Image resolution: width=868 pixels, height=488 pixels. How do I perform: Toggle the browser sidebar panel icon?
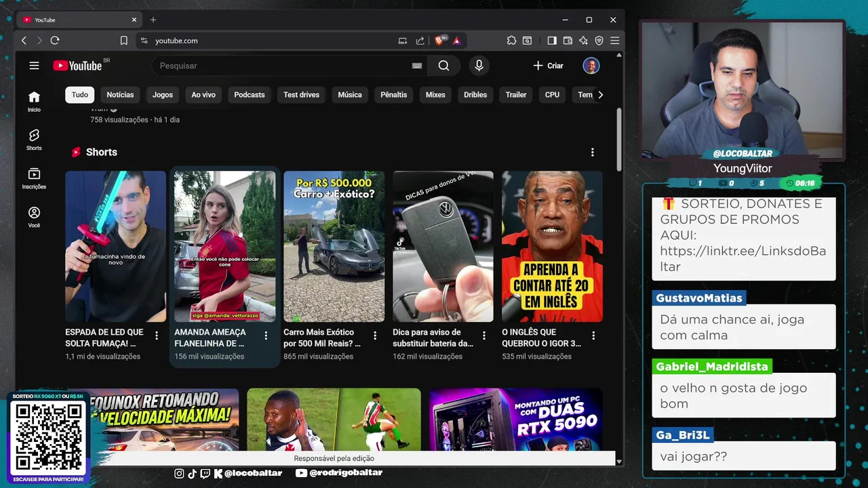(552, 41)
